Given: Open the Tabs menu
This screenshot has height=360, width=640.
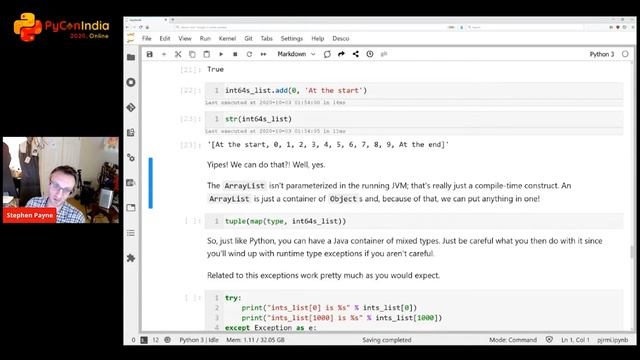Looking at the screenshot, I should point(267,38).
